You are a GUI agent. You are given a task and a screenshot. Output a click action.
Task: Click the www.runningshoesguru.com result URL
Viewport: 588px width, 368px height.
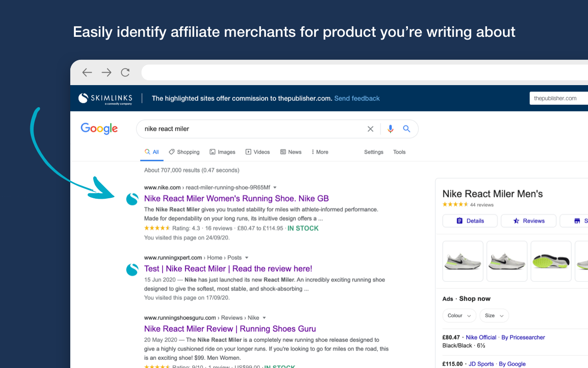tap(180, 318)
